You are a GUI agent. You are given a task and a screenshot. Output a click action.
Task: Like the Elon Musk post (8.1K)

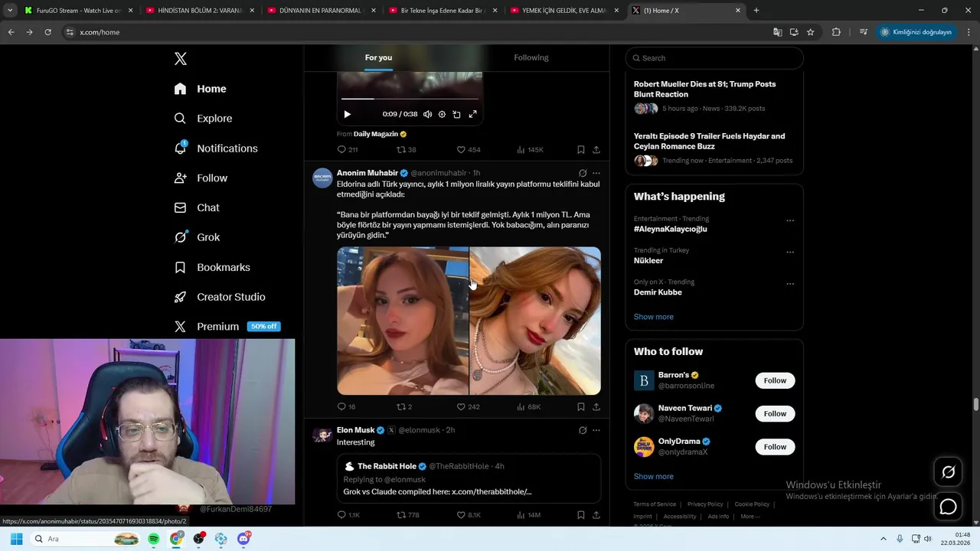click(469, 515)
